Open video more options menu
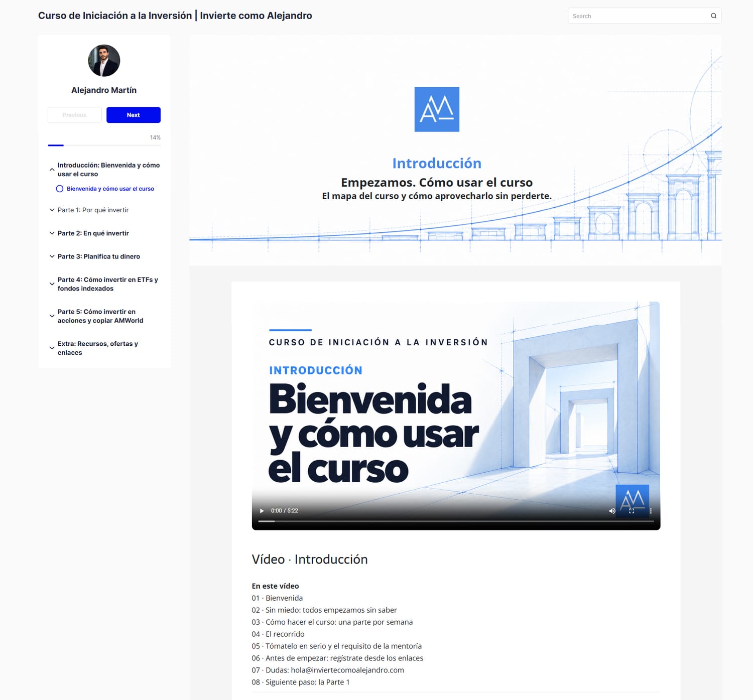This screenshot has height=700, width=753. tap(651, 511)
